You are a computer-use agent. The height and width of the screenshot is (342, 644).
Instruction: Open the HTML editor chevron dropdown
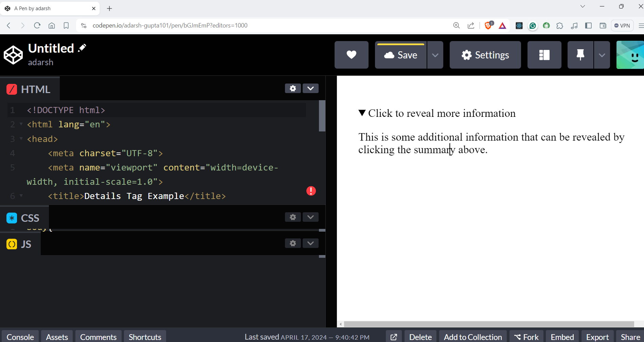[310, 88]
